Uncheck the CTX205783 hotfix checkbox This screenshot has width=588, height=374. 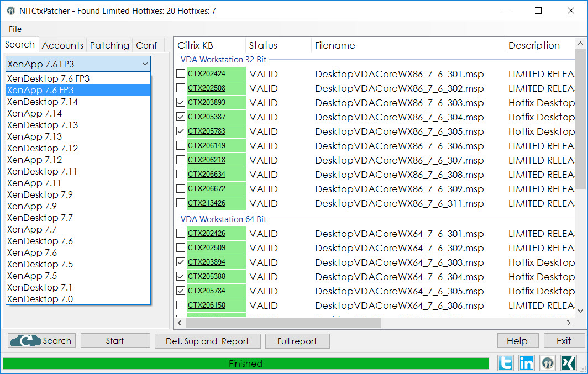point(181,131)
